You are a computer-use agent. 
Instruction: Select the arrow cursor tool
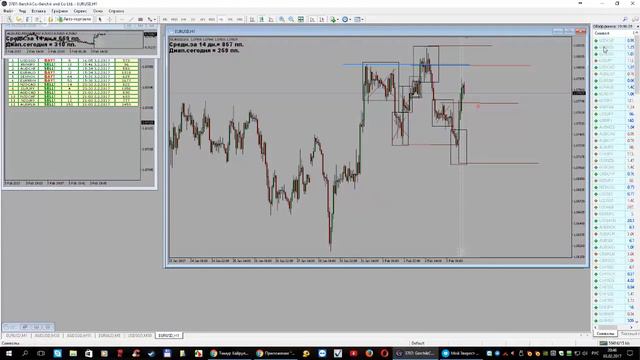pyautogui.click(x=100, y=19)
